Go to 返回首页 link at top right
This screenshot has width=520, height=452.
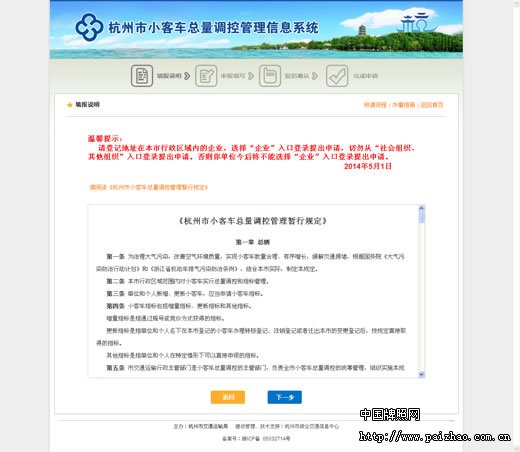pos(432,105)
